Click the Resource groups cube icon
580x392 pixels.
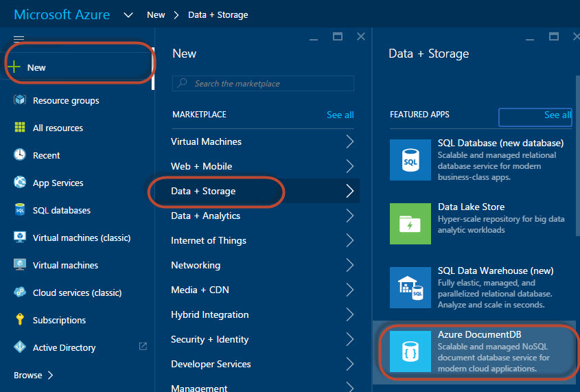coord(20,100)
